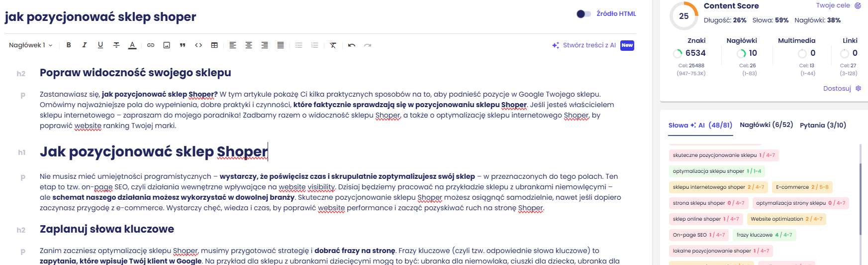Image resolution: width=868 pixels, height=265 pixels.
Task: Click keyword 'skuteczne pozycjonowanie sklepu'
Action: (x=724, y=155)
